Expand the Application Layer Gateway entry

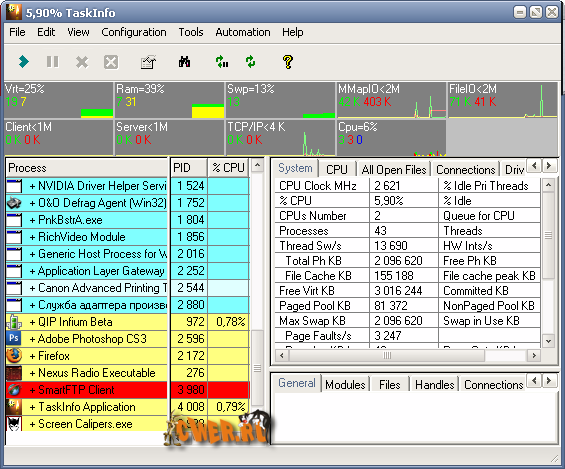[32, 271]
